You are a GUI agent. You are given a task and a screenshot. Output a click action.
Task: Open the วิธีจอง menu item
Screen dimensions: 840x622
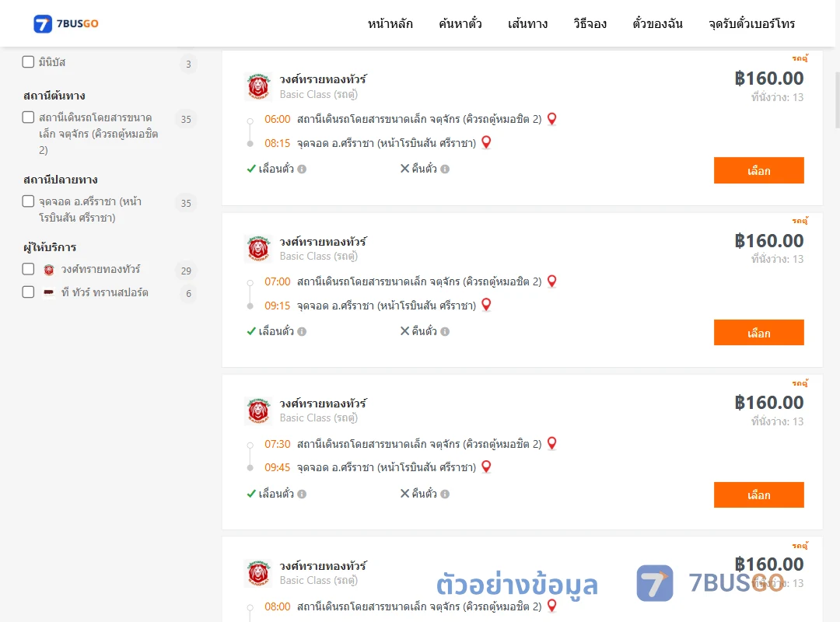coord(590,23)
